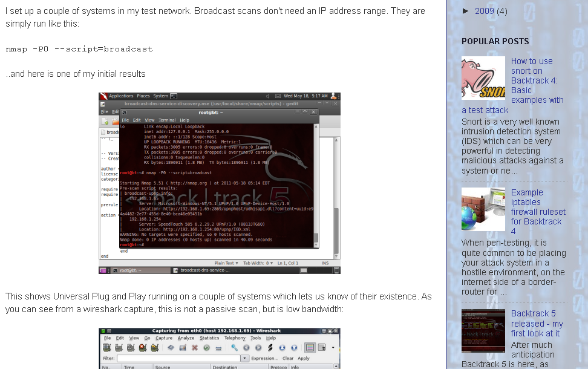Click Expression... beside the Wireshark filter

[x=265, y=358]
